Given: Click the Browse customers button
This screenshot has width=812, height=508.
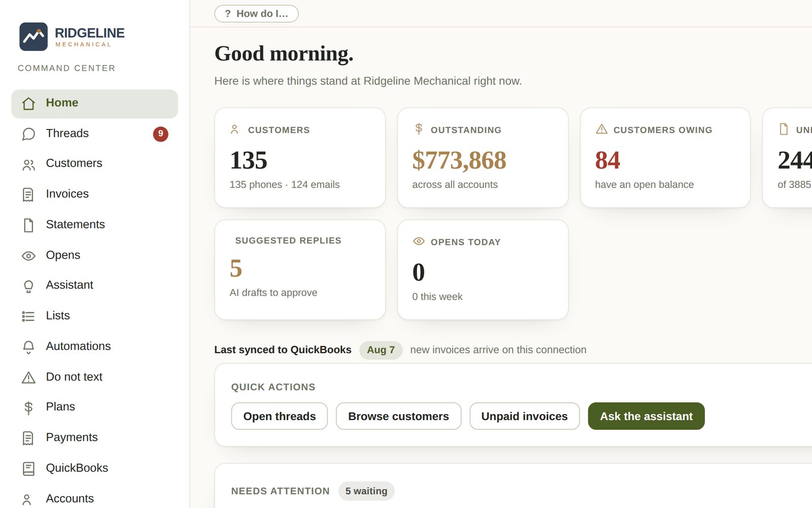Looking at the screenshot, I should click(x=398, y=416).
